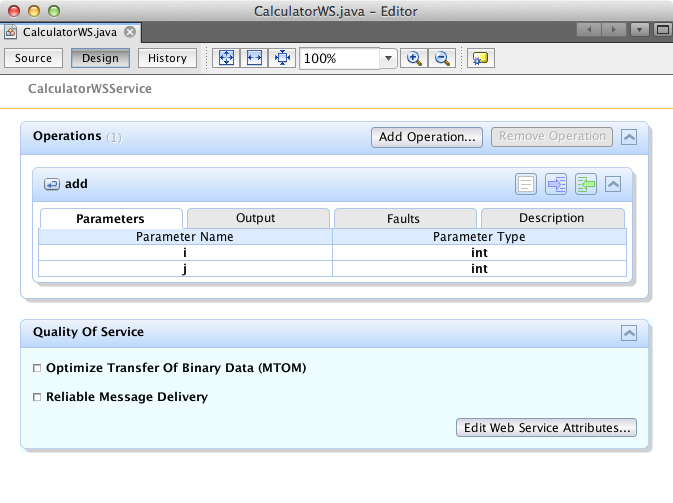Click the yellow note icon in toolbar
This screenshot has width=673, height=503.
pos(481,59)
